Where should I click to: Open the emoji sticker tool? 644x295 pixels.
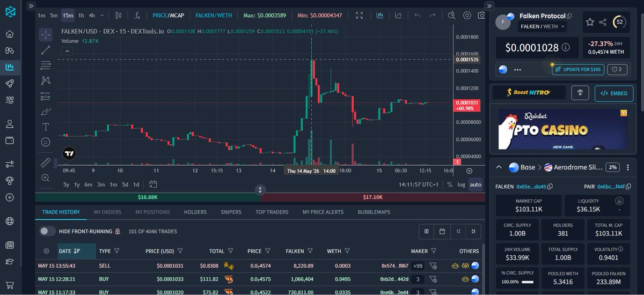pyautogui.click(x=46, y=142)
